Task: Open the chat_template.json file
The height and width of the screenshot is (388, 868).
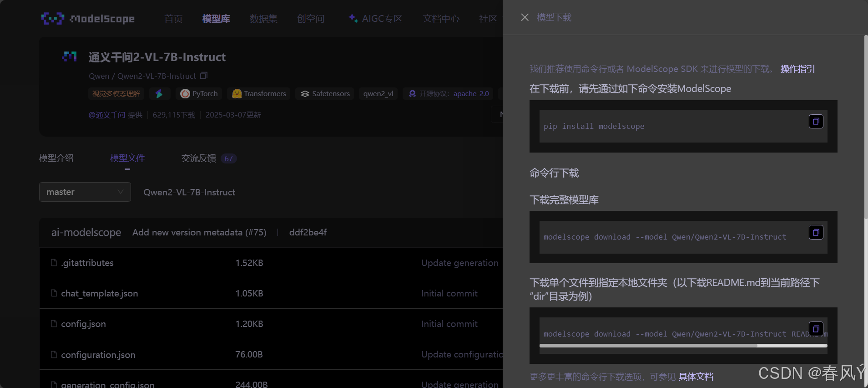Action: tap(100, 293)
